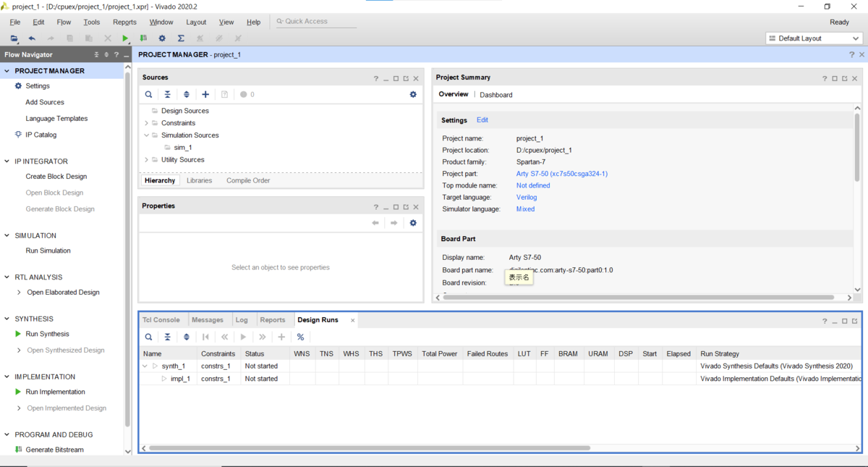Collapse the SIMULATION section
Image resolution: width=868 pixels, height=467 pixels.
(7, 235)
